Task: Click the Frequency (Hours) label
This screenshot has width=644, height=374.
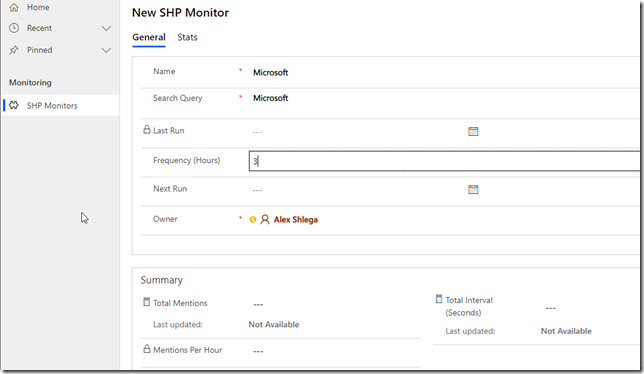Action: click(186, 160)
